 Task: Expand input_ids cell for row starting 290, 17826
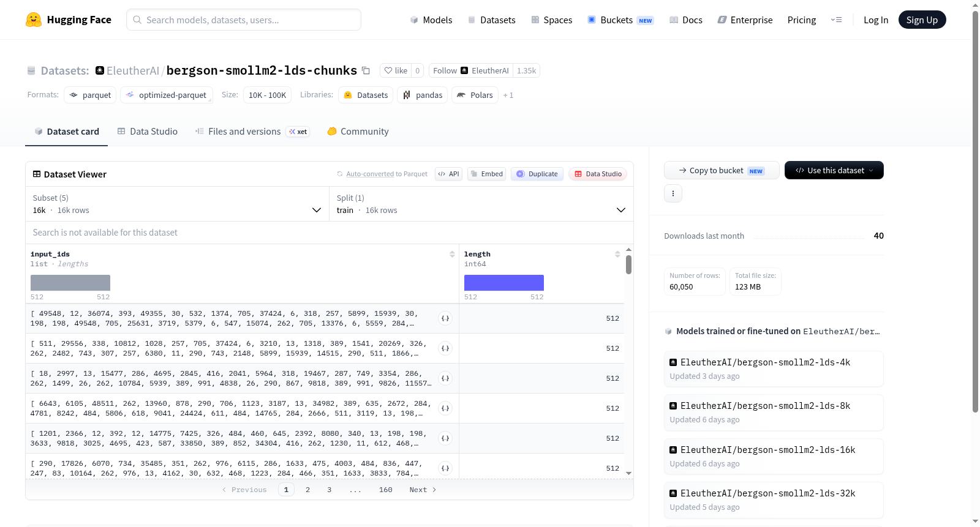pyautogui.click(x=445, y=468)
